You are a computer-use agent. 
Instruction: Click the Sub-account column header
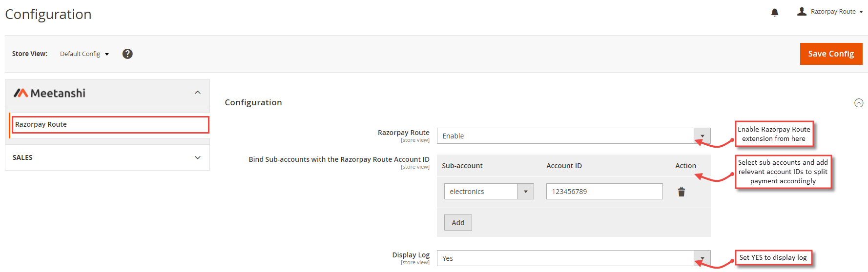(x=462, y=166)
